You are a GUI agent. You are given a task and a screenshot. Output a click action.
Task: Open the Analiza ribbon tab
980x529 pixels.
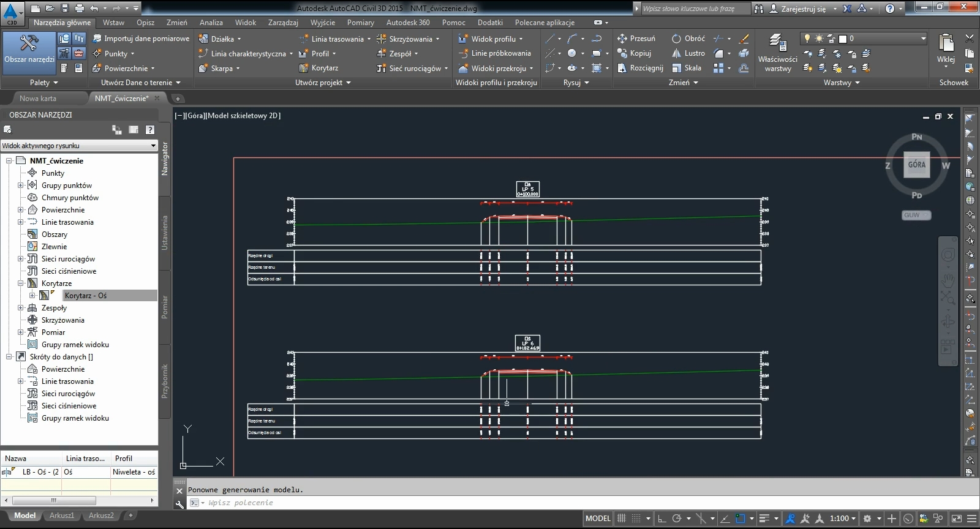point(211,23)
